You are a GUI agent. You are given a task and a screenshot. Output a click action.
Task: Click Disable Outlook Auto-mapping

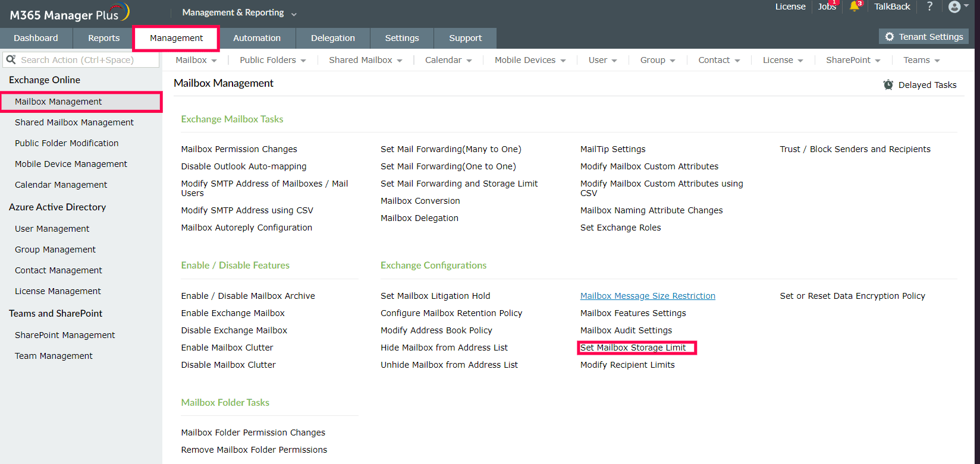(244, 166)
